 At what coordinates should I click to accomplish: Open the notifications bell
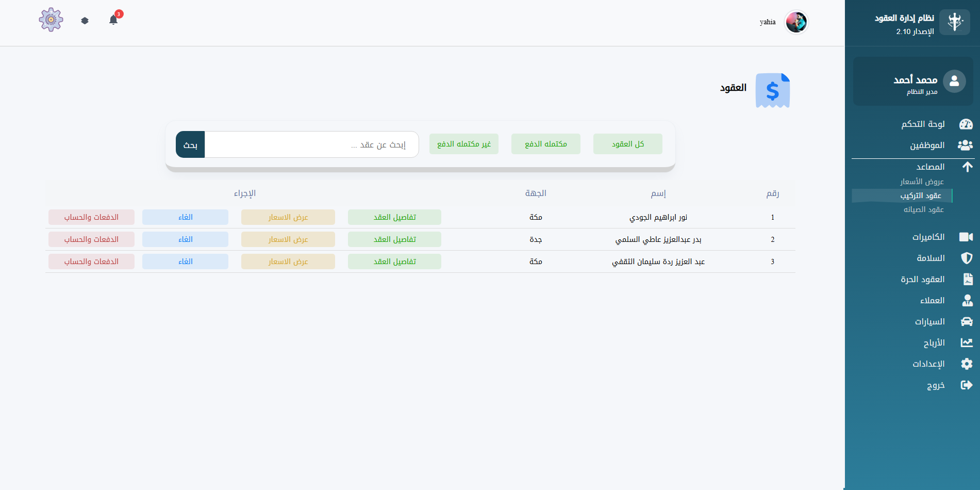pyautogui.click(x=113, y=20)
